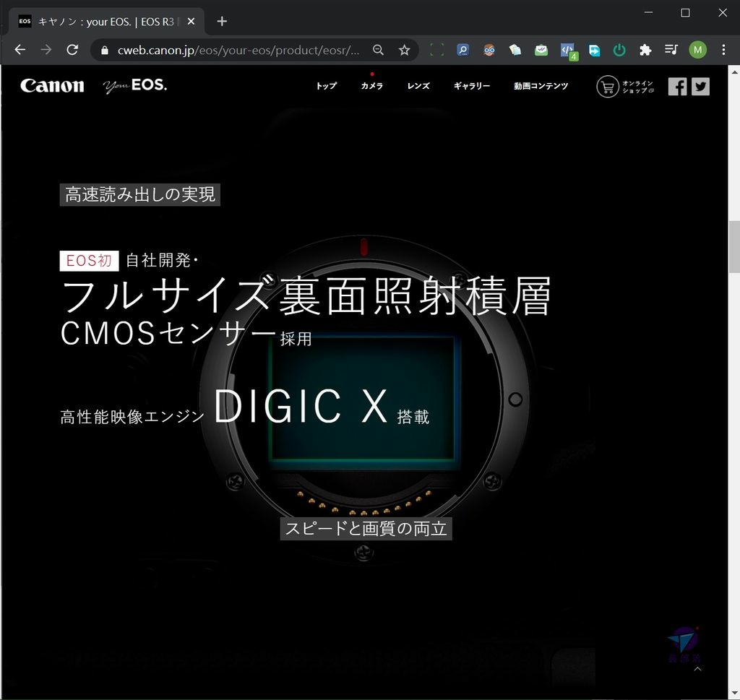Open the トップ nav item

pos(327,86)
